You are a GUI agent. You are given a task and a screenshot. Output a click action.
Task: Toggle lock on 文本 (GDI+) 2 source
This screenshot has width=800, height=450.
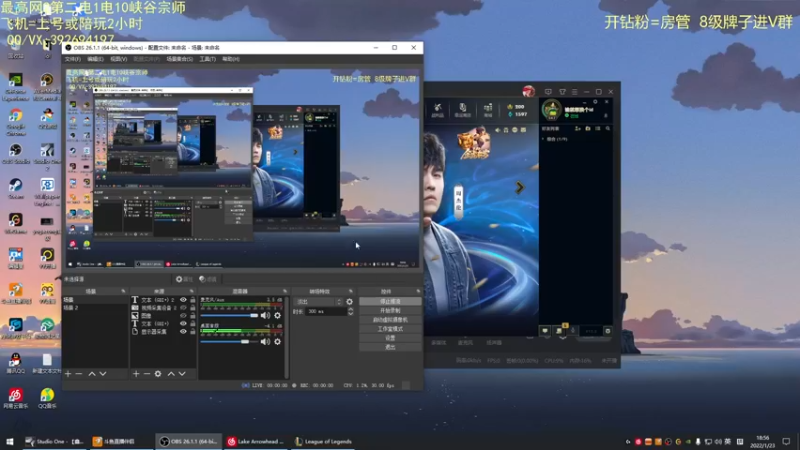tap(193, 300)
